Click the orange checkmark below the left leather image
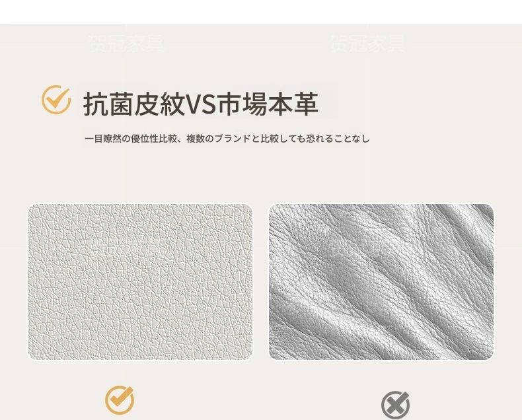 coord(120,400)
